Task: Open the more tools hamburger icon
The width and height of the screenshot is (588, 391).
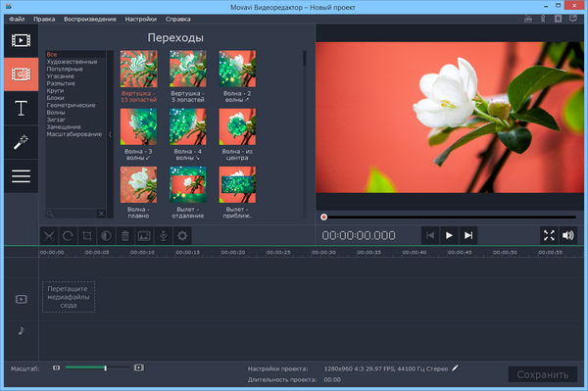Action: pyautogui.click(x=21, y=175)
